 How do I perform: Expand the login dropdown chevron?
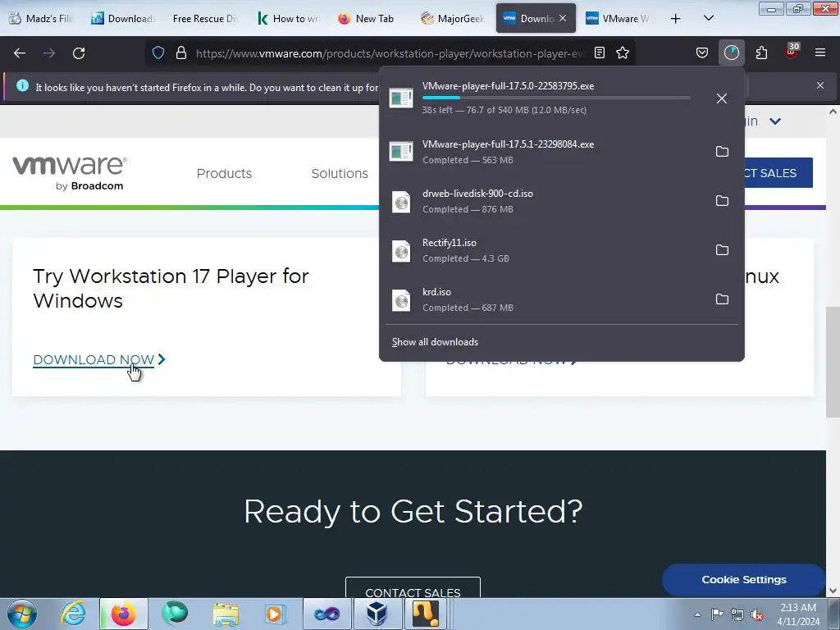775,121
